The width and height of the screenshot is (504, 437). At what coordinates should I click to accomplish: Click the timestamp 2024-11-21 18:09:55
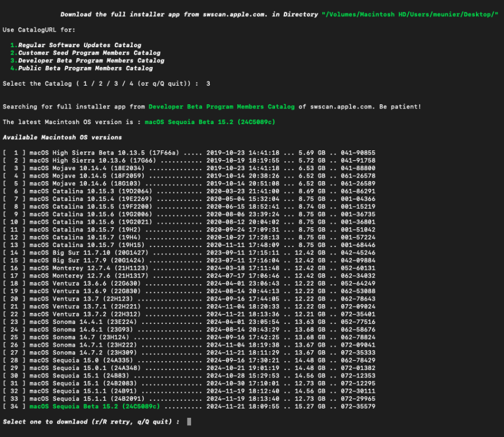(243, 407)
